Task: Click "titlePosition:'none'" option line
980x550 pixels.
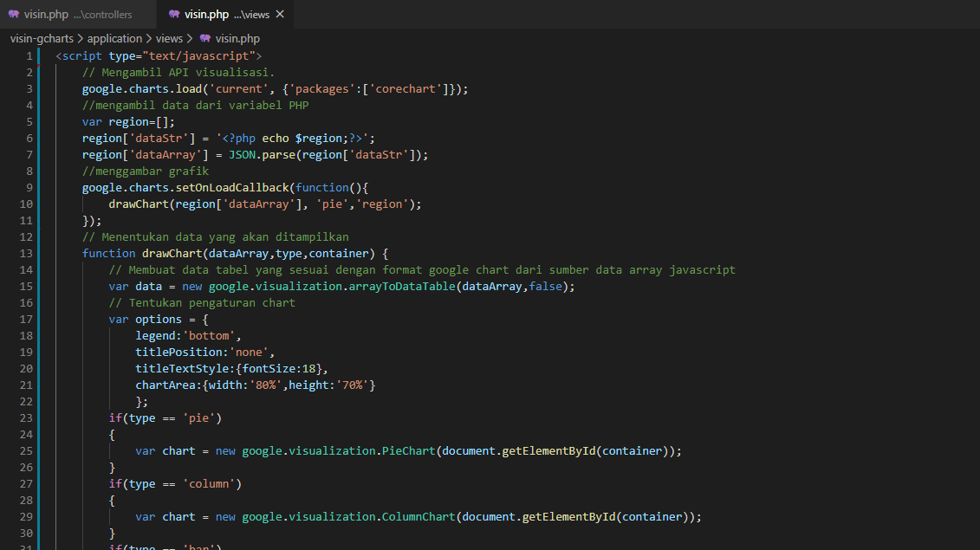Action: tap(205, 352)
